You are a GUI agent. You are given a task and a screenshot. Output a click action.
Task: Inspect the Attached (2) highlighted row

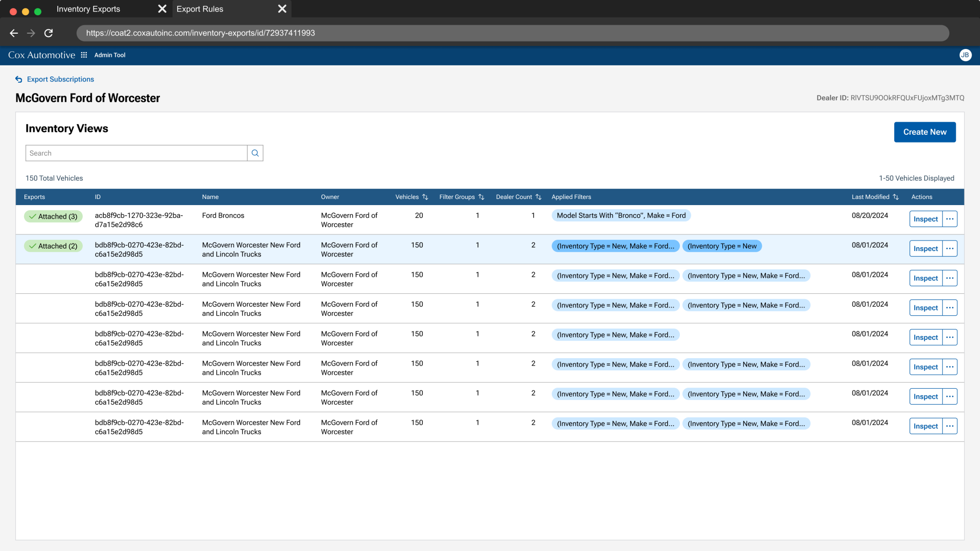point(926,248)
